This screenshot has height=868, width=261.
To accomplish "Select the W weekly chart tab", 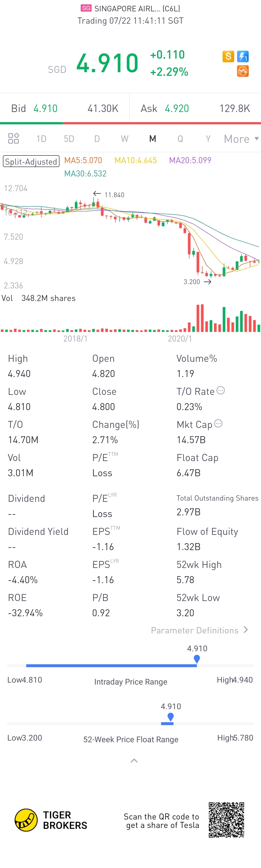I will click(x=124, y=139).
